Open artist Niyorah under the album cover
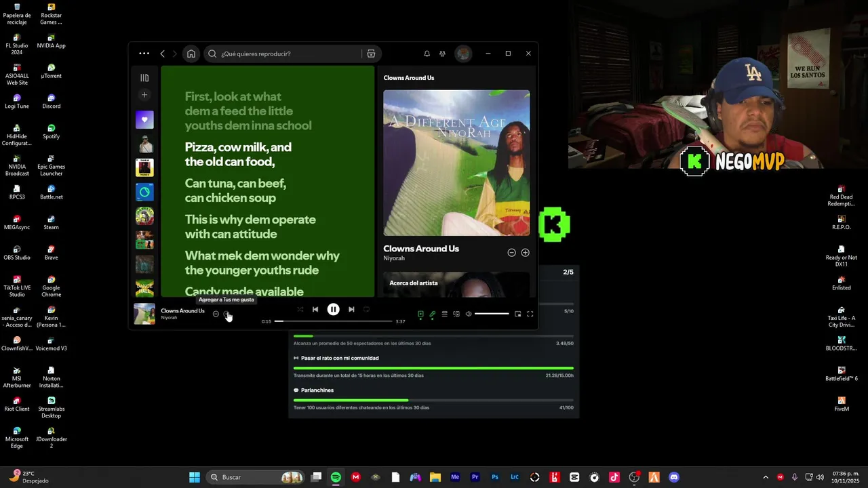 tap(394, 258)
